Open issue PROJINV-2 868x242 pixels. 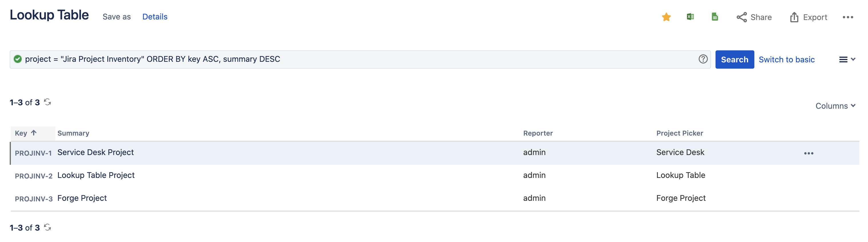[x=34, y=176]
